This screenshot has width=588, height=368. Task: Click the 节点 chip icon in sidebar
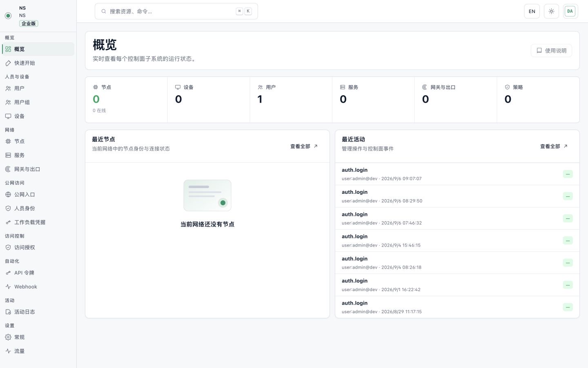click(x=8, y=141)
